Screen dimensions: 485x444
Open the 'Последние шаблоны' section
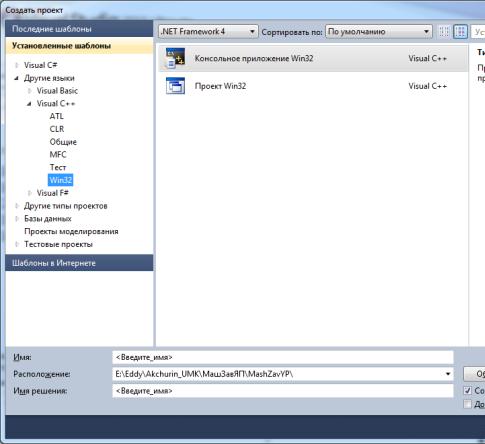[79, 29]
